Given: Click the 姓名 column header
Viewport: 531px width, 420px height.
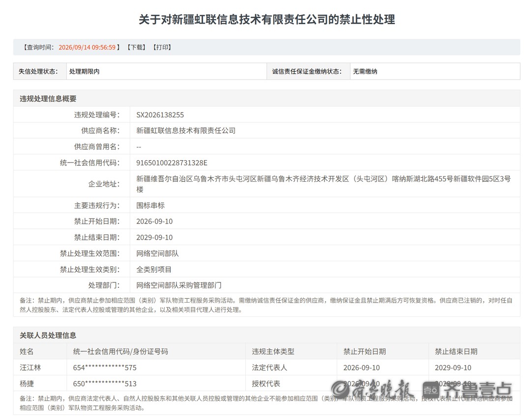Looking at the screenshot, I should 27,352.
